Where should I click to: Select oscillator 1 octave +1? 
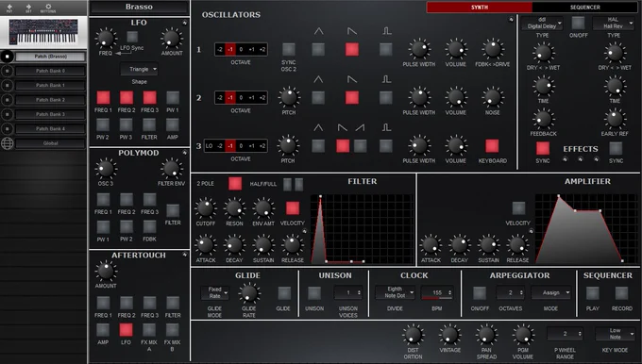(251, 49)
